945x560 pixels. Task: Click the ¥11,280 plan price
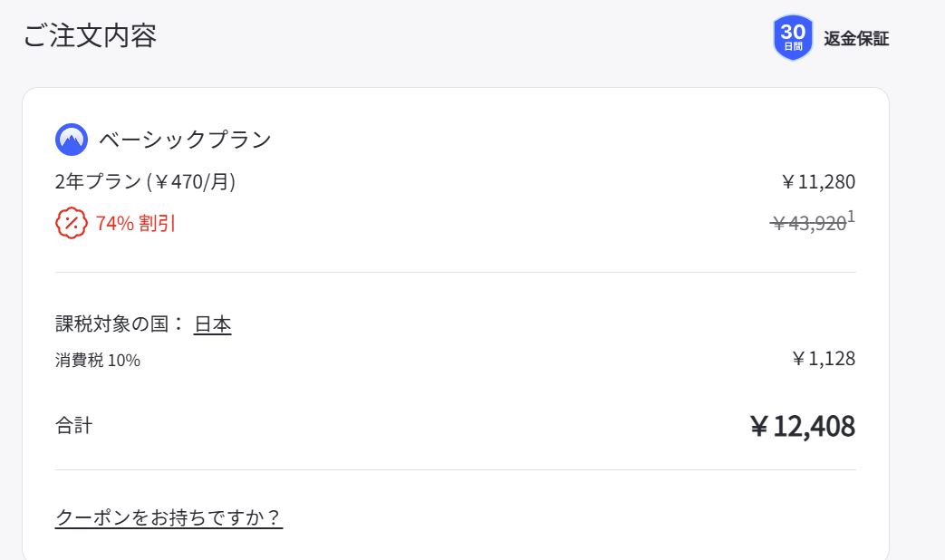coord(817,182)
